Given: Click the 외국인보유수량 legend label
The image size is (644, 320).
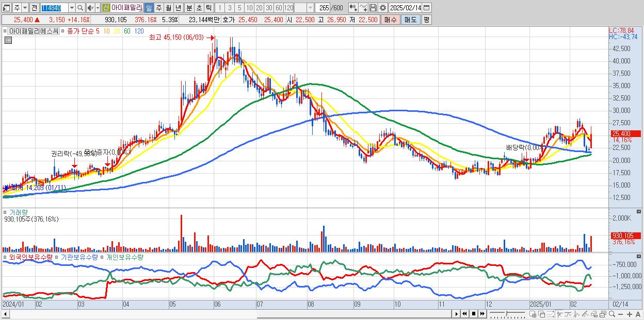Looking at the screenshot, I should click(30, 257).
